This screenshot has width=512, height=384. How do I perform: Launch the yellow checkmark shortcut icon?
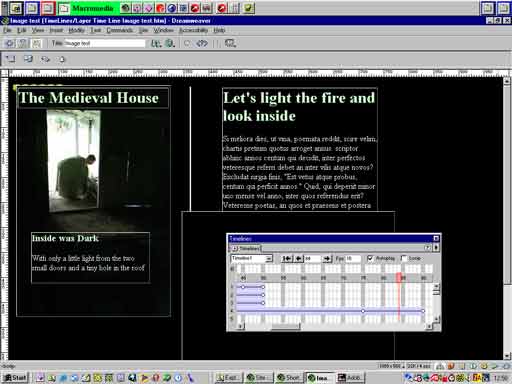(248, 8)
